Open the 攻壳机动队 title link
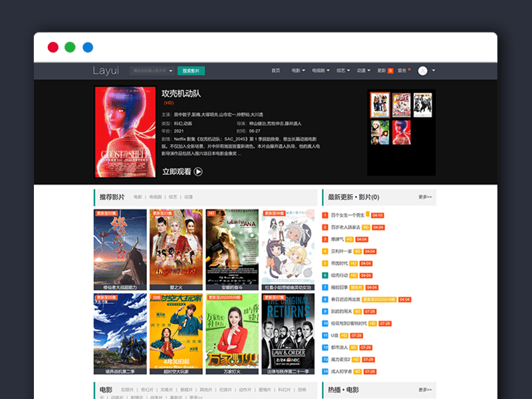 (x=181, y=94)
